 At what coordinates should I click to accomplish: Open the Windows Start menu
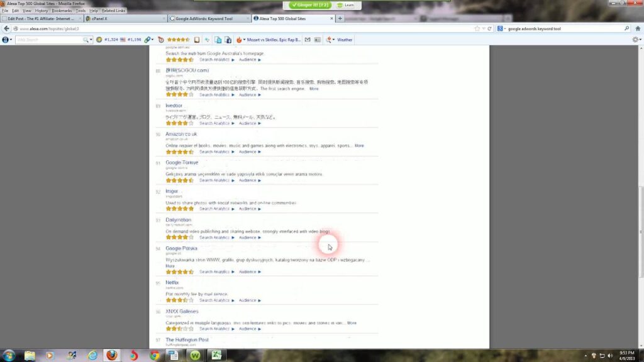coord(9,356)
